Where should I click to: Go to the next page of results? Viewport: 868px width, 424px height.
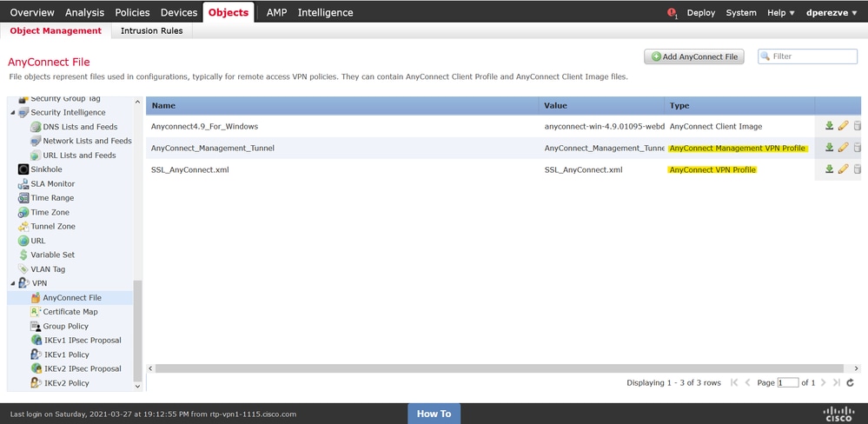tap(823, 382)
